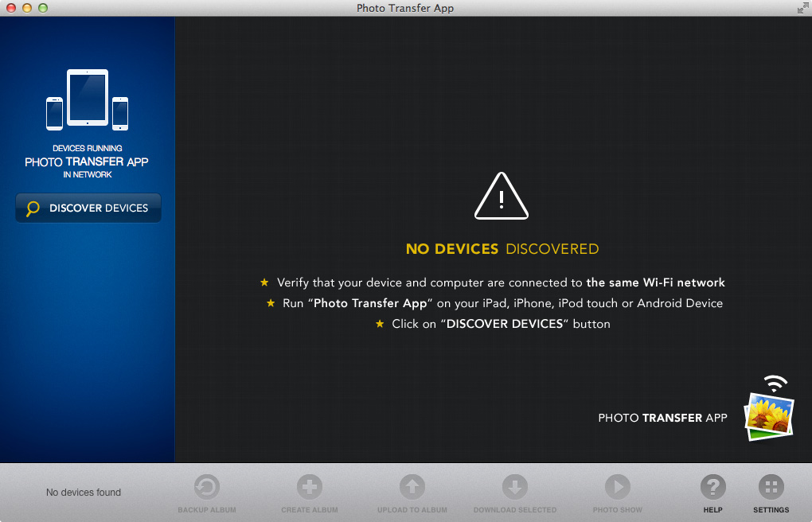Open Settings grid icon
Image resolution: width=812 pixels, height=522 pixels.
click(771, 487)
